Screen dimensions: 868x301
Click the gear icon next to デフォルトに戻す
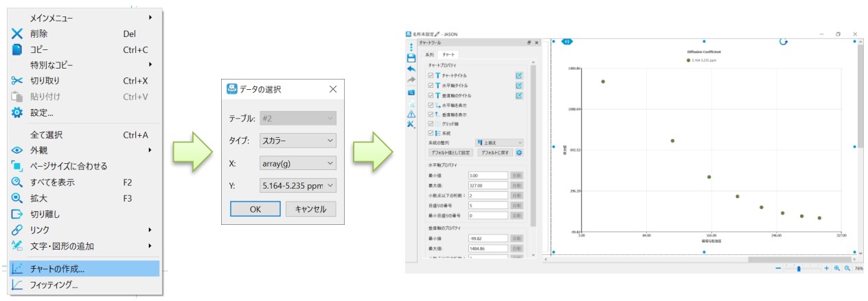click(519, 152)
